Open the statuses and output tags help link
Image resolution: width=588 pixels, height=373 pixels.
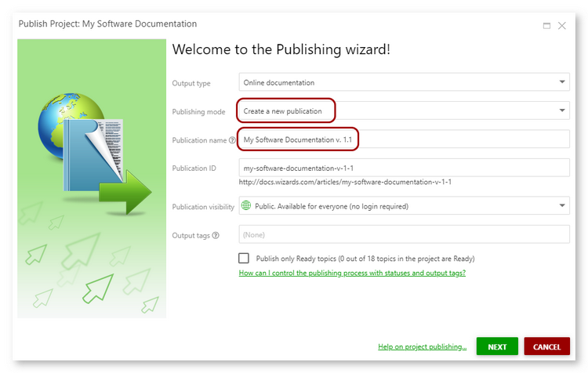(352, 273)
